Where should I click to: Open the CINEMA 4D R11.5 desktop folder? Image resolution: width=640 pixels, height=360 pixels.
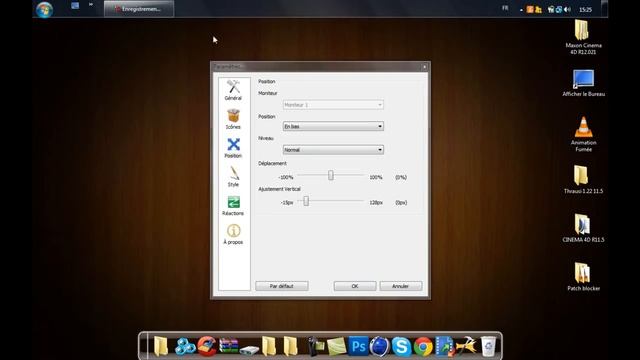tap(583, 228)
